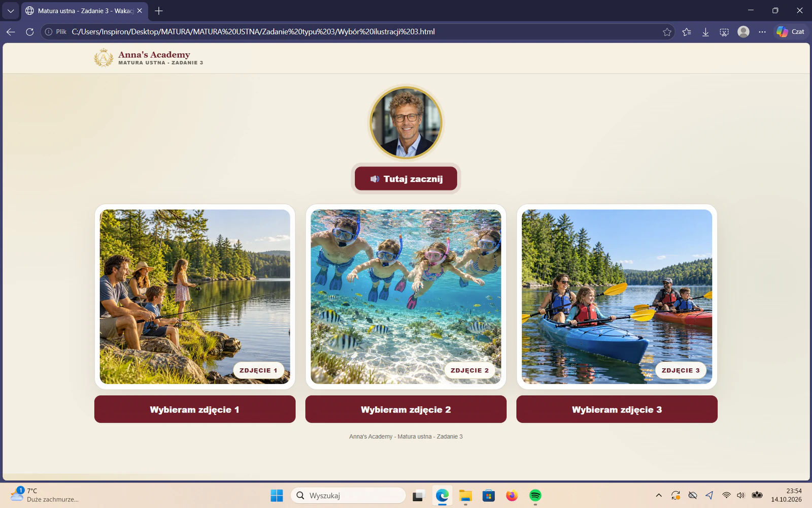
Task: Click the examiner portrait photo
Action: click(406, 123)
